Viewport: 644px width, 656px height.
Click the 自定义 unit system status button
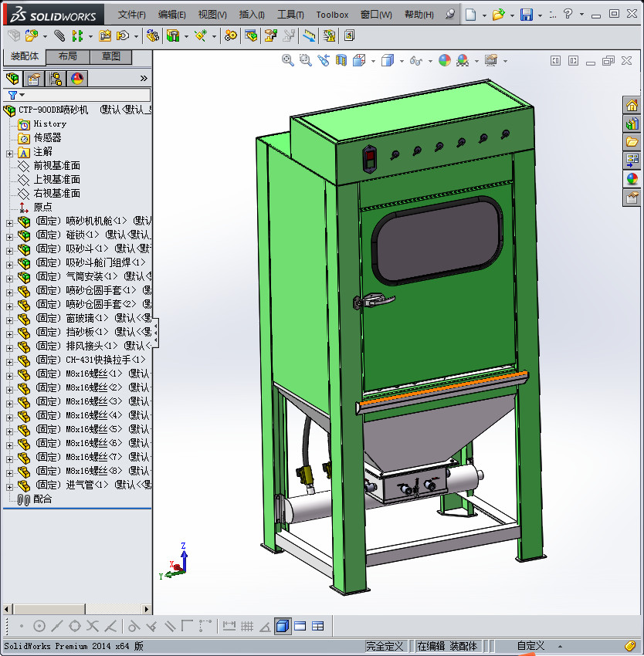pyautogui.click(x=530, y=646)
